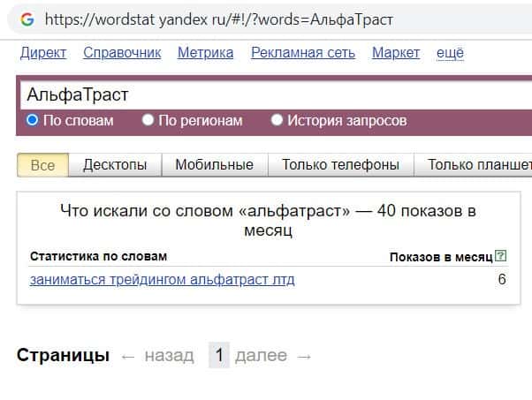Select the По регионам radio button
The height and width of the screenshot is (400, 532).
pyautogui.click(x=148, y=120)
